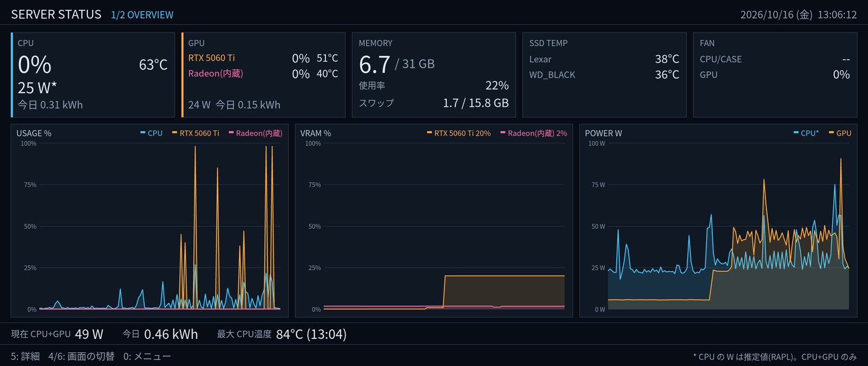Screen dimensions: 868x366
Task: Click the VRAM step-up point in VRAM chart
Action: coord(444,277)
